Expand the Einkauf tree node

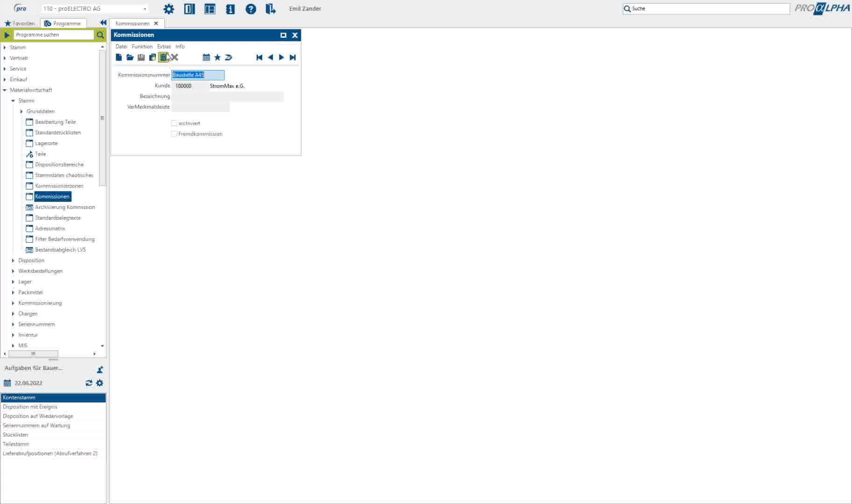pos(5,79)
